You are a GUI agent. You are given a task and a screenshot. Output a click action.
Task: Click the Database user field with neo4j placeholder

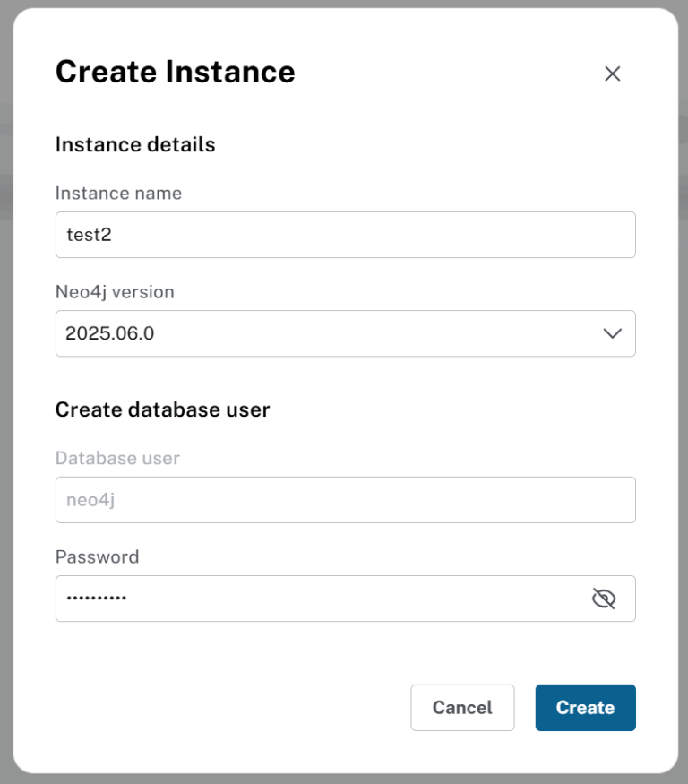point(345,499)
